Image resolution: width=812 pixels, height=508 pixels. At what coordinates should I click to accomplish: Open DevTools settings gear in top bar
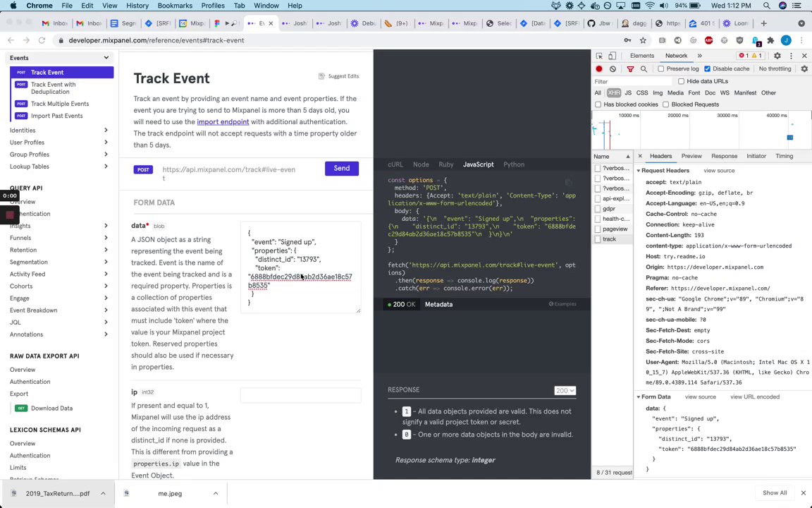pyautogui.click(x=777, y=56)
